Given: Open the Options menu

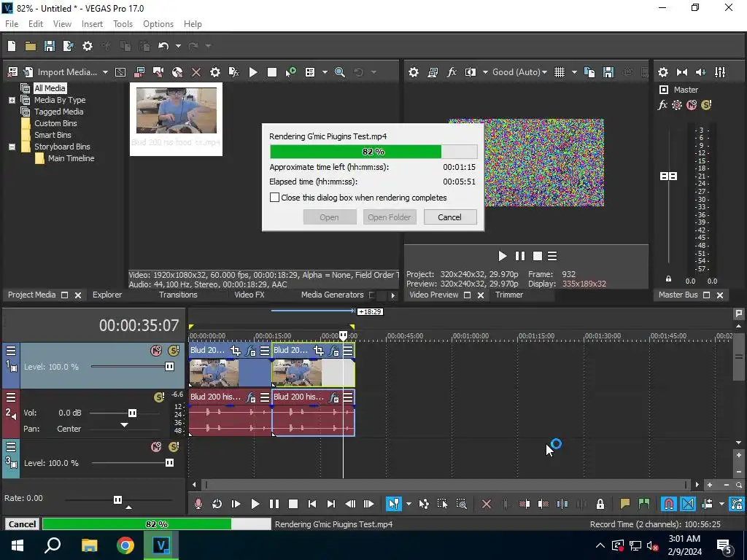Looking at the screenshot, I should 158,24.
